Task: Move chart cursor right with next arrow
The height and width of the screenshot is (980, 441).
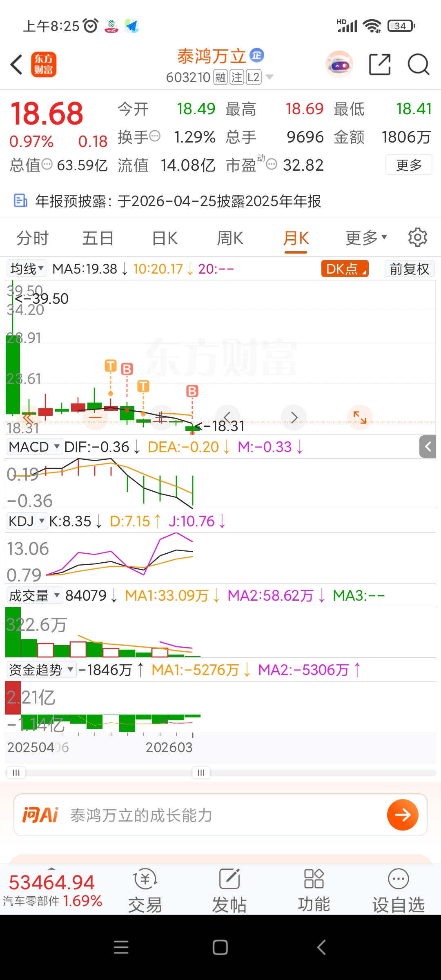Action: (x=294, y=417)
